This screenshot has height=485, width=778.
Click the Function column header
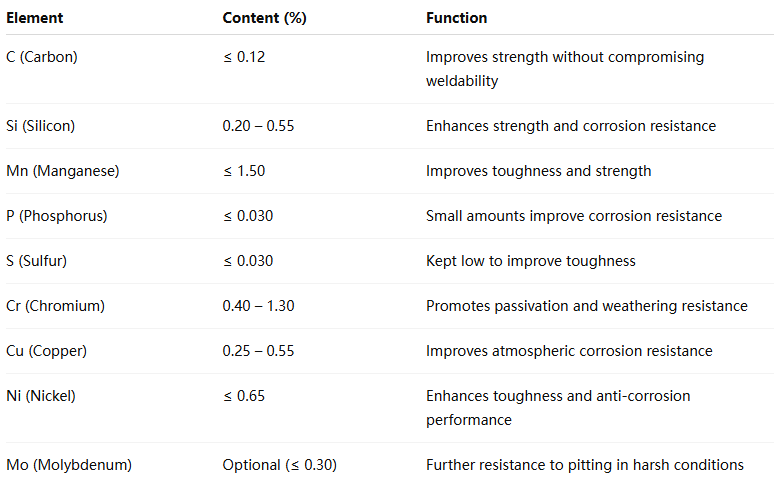pos(456,18)
